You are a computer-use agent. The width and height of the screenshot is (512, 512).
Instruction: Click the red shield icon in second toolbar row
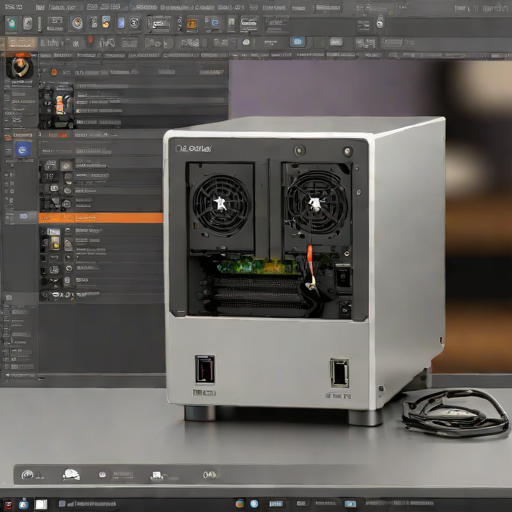tap(90, 41)
